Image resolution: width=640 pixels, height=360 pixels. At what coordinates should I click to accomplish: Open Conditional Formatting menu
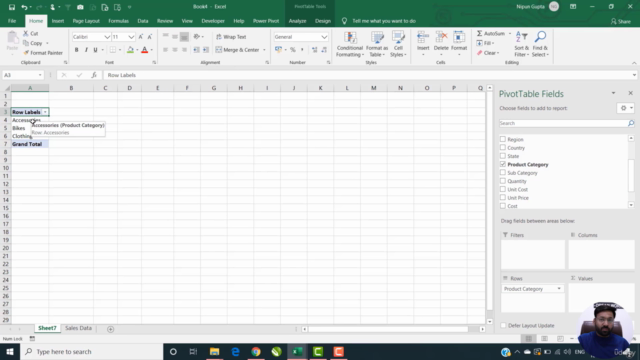(x=350, y=44)
